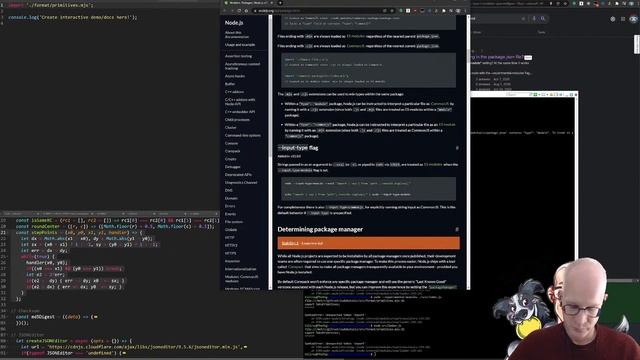The height and width of the screenshot is (360, 640).
Task: Place cursor on 'const stepPoints' code line
Action: pos(79,233)
